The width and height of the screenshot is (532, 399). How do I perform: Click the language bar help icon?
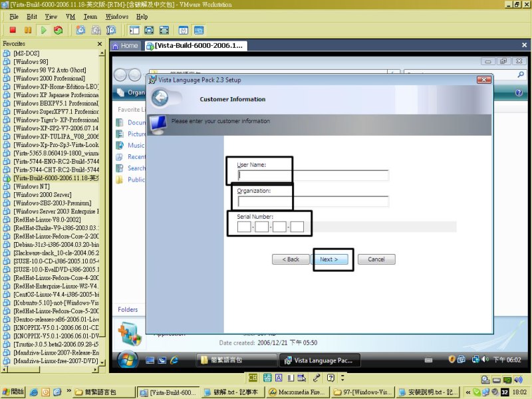(331, 378)
